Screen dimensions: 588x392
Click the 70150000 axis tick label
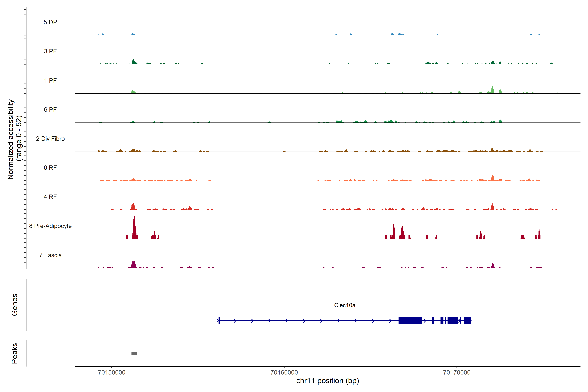[x=112, y=372]
